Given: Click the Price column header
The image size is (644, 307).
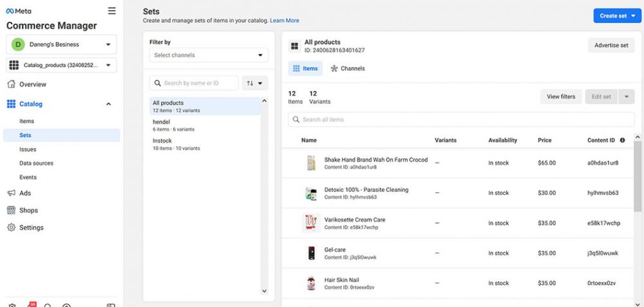Looking at the screenshot, I should [x=545, y=140].
